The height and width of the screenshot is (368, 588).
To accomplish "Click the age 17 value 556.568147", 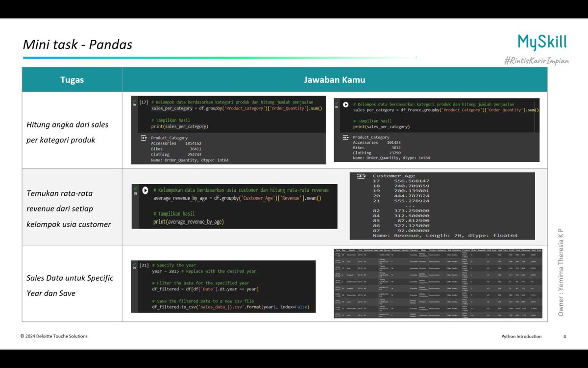I will click(x=412, y=181).
